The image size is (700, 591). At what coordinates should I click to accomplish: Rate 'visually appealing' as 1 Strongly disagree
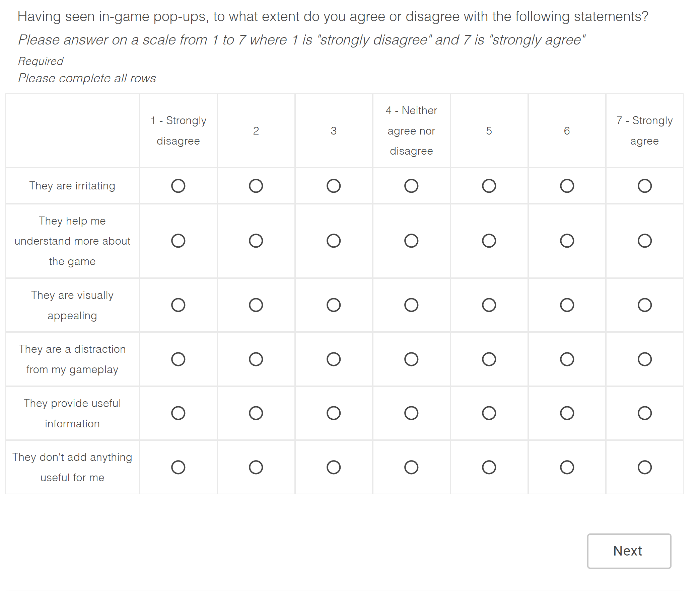178,305
